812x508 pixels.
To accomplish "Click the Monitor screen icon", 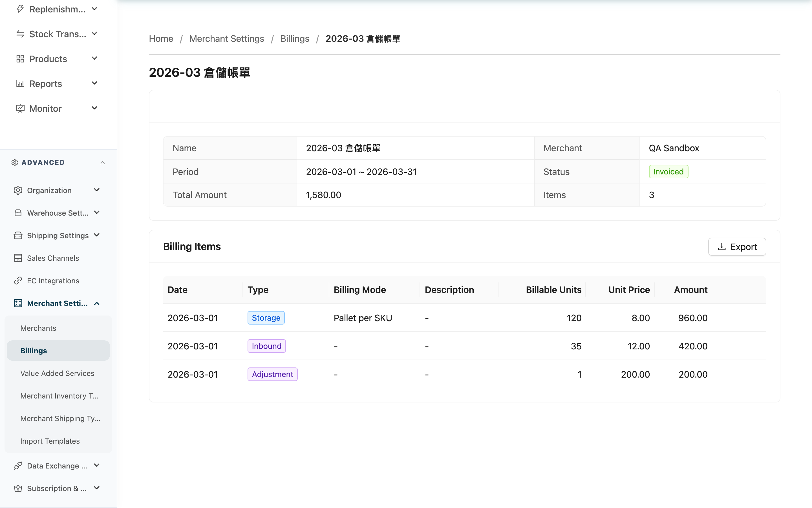I will point(20,109).
